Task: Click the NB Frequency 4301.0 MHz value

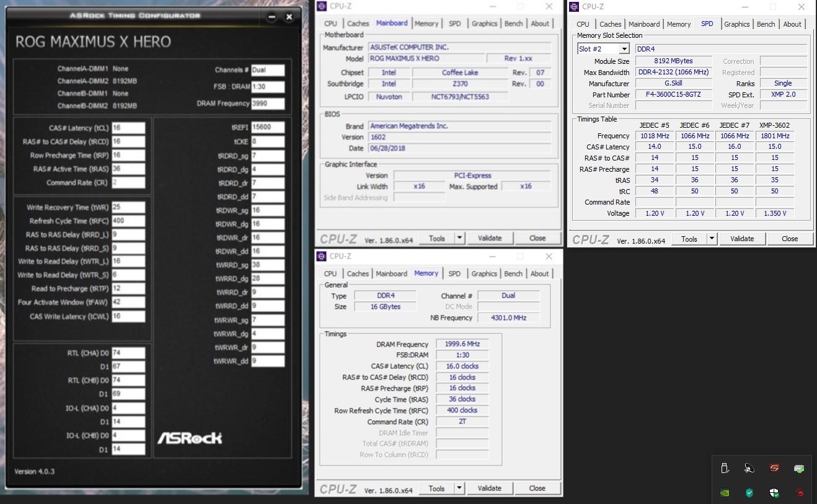Action: (508, 318)
